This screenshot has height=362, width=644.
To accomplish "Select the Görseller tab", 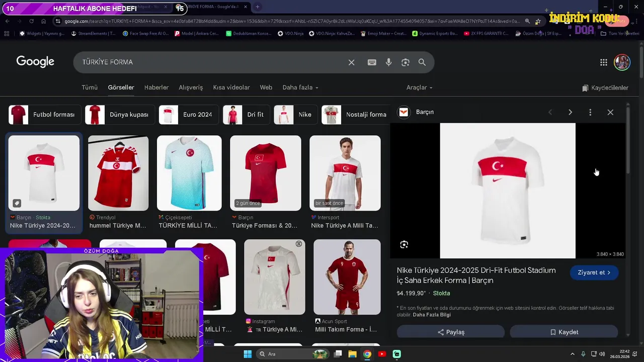I will point(121,87).
